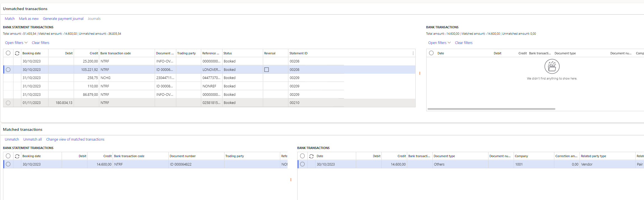The image size is (644, 200).
Task: Click the ID 00008... document cell
Action: 165,86
